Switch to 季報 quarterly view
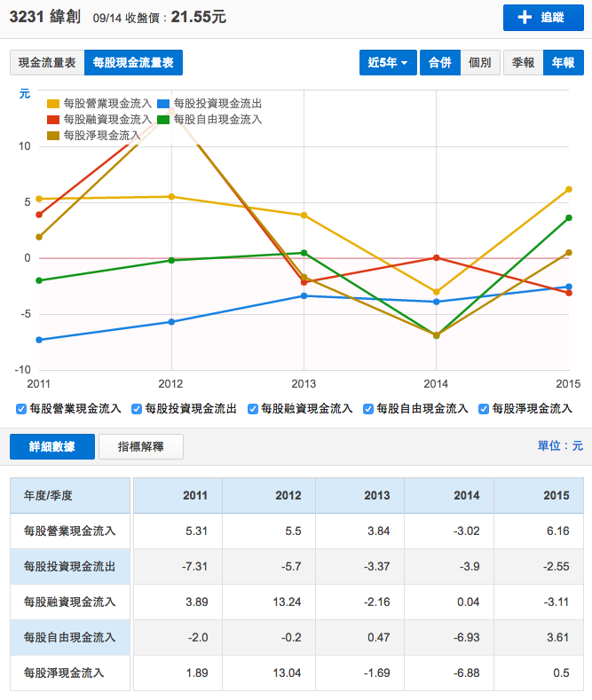 (523, 62)
